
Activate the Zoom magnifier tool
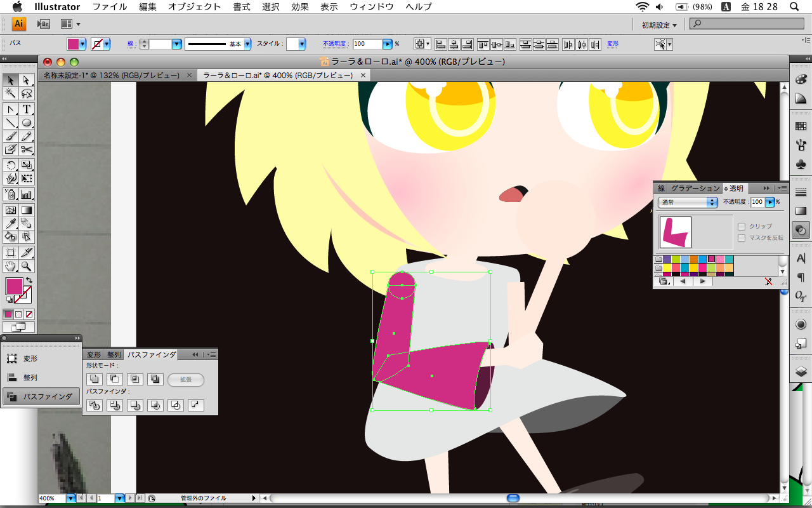click(x=27, y=266)
